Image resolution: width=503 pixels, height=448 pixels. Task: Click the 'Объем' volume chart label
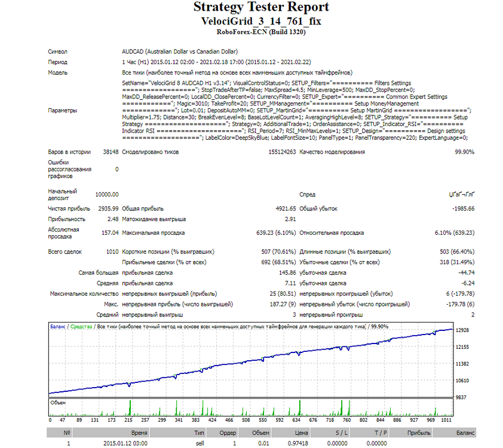click(x=58, y=403)
